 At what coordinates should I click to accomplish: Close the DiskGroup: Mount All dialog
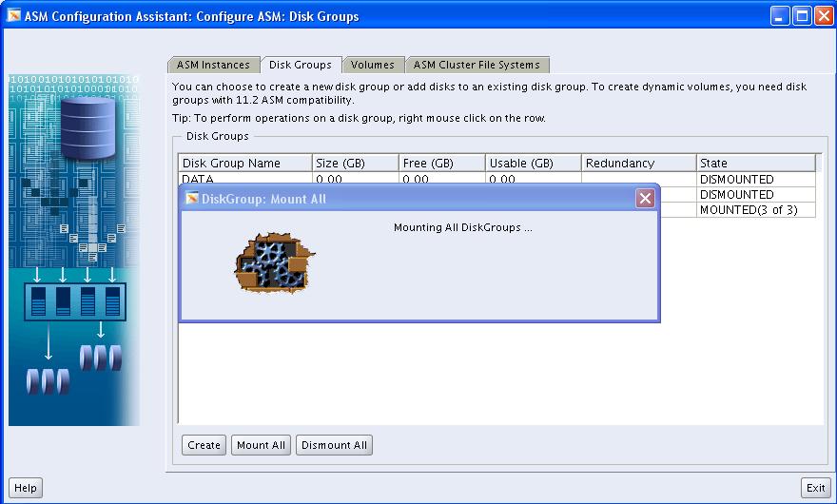[645, 199]
